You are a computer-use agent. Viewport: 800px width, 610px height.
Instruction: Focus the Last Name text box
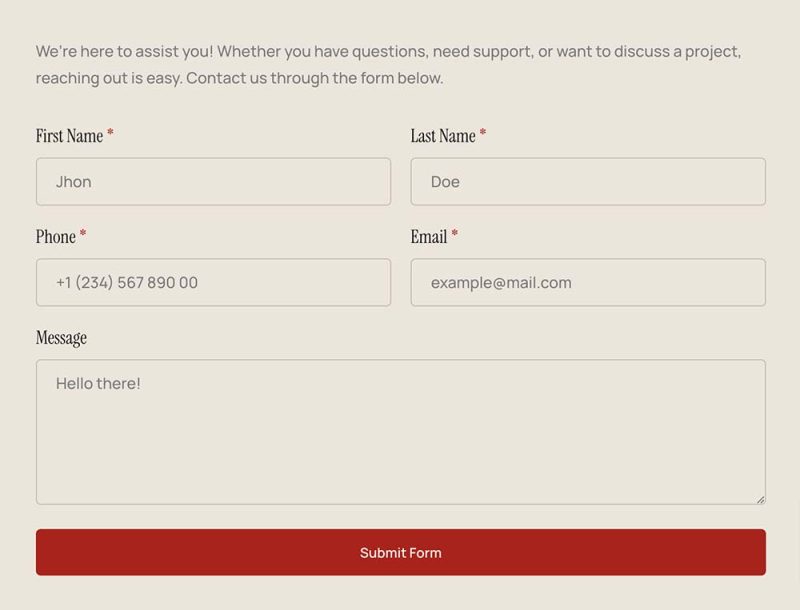click(588, 182)
